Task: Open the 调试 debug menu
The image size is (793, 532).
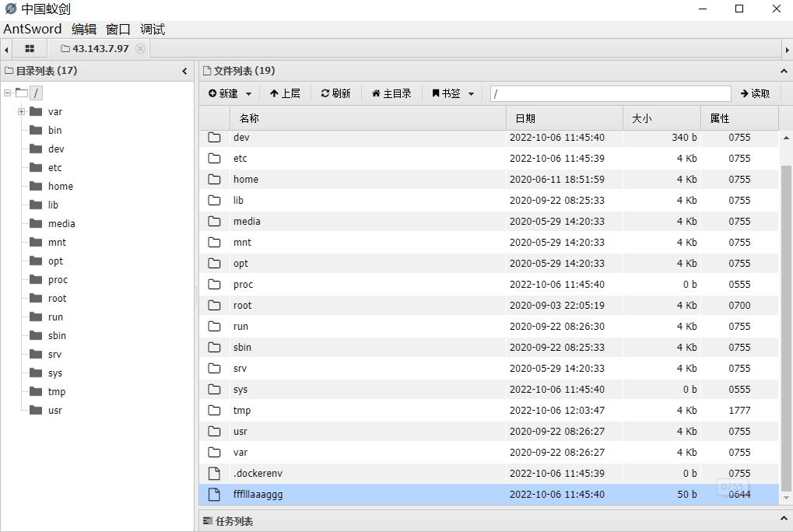Action: pyautogui.click(x=153, y=29)
